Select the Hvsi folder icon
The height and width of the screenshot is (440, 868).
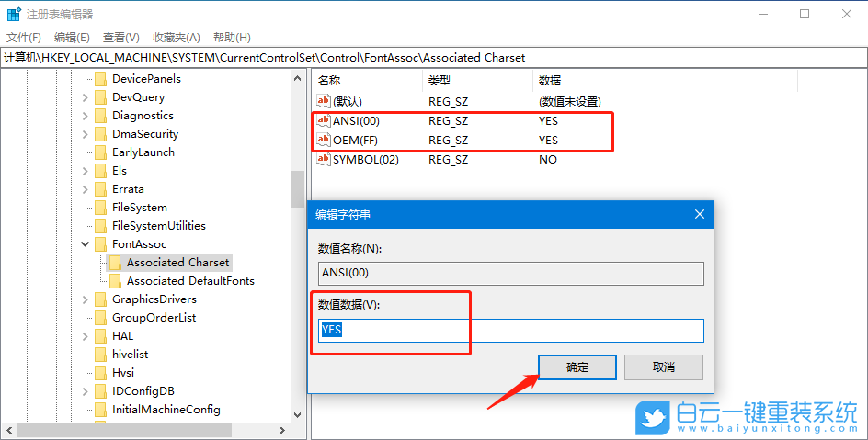(x=100, y=373)
